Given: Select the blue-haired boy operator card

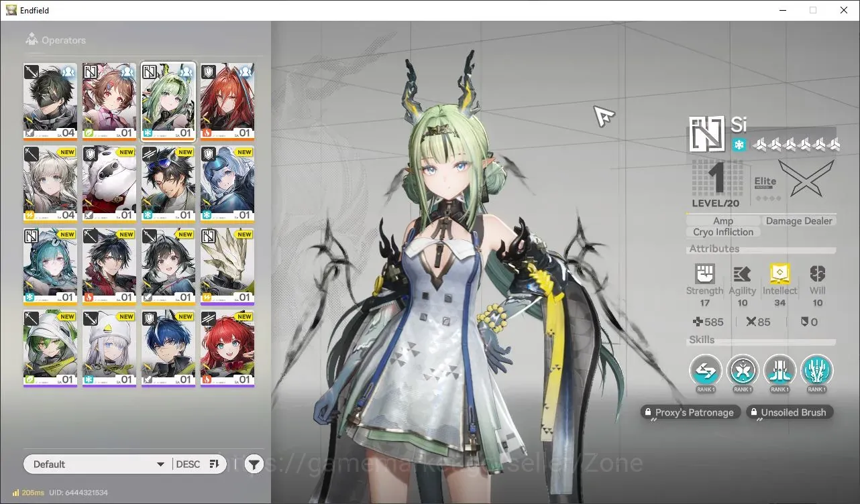Looking at the screenshot, I should click(x=168, y=349).
